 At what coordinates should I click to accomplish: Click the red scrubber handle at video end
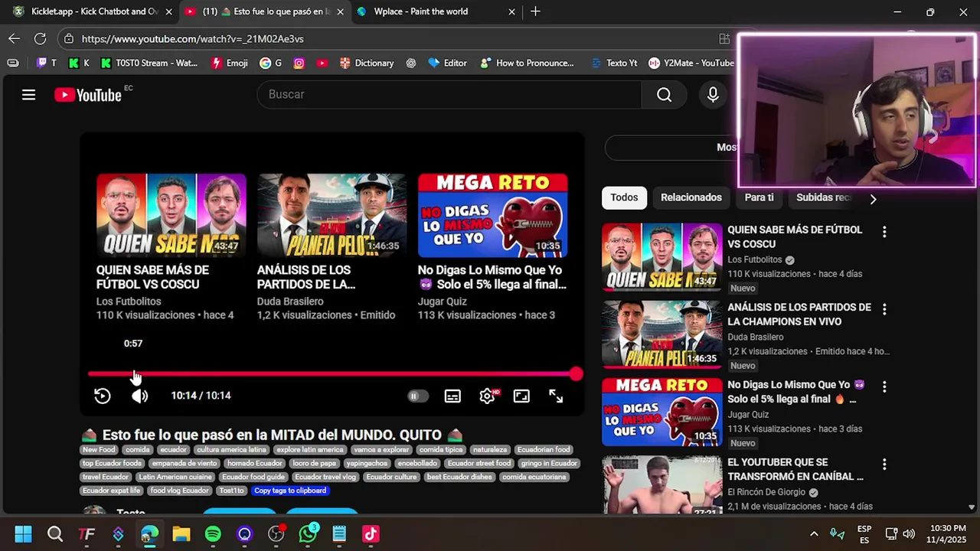[x=576, y=373]
